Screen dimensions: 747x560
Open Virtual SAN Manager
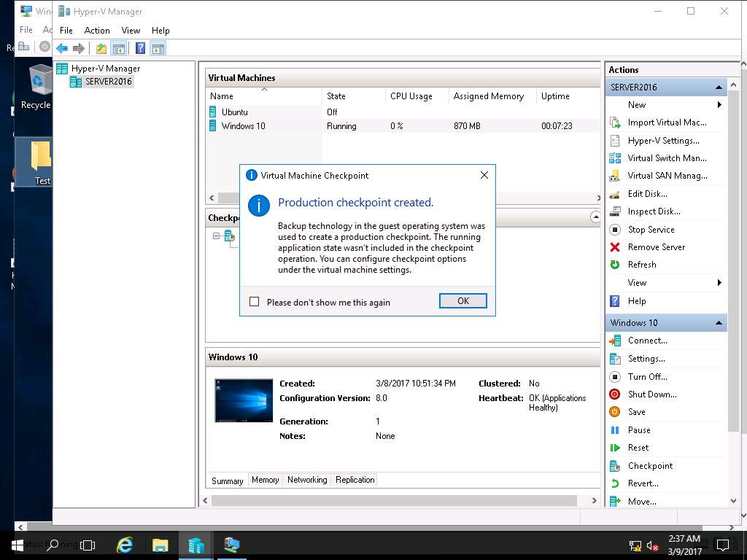(667, 176)
